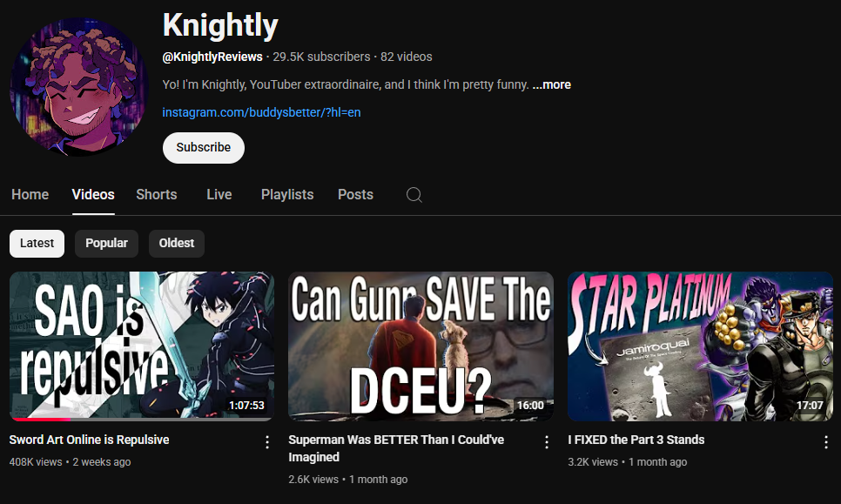Open the three-dot menu for Part 3 Stands video

pyautogui.click(x=826, y=442)
